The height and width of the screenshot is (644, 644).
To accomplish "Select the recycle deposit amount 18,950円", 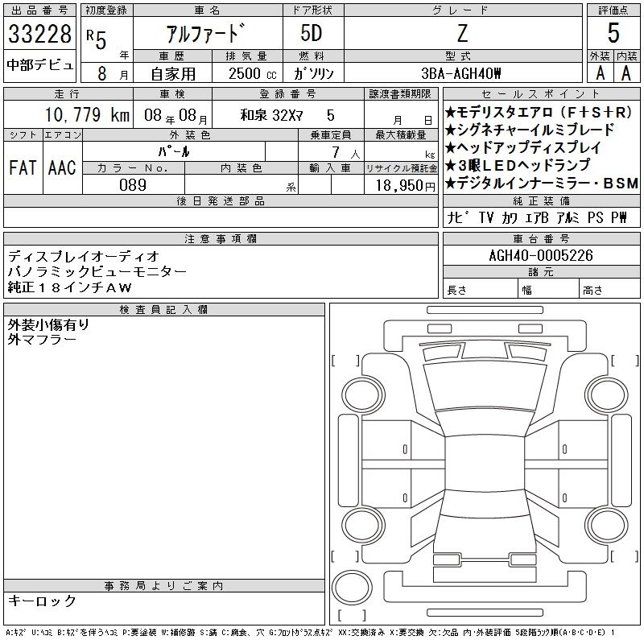I will pyautogui.click(x=401, y=184).
